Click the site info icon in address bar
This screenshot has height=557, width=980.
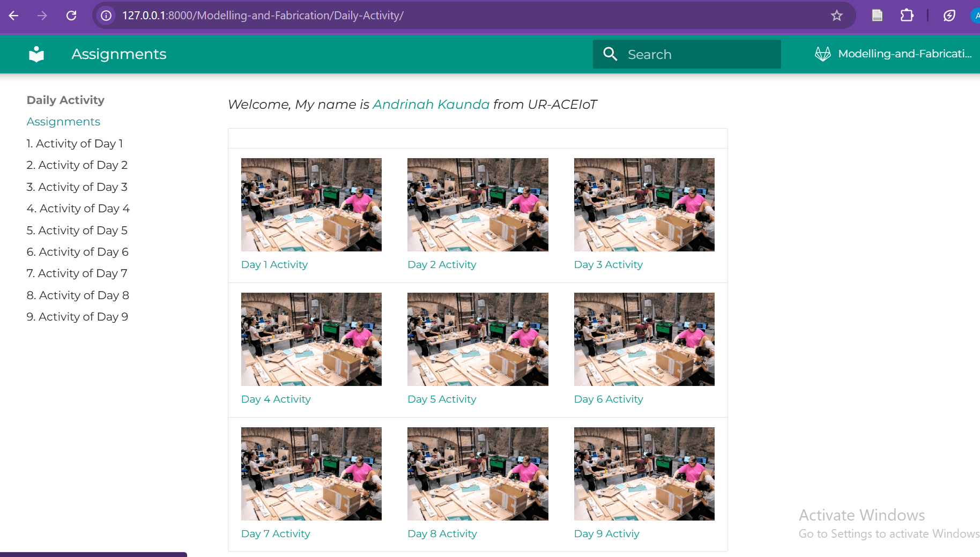pyautogui.click(x=106, y=16)
